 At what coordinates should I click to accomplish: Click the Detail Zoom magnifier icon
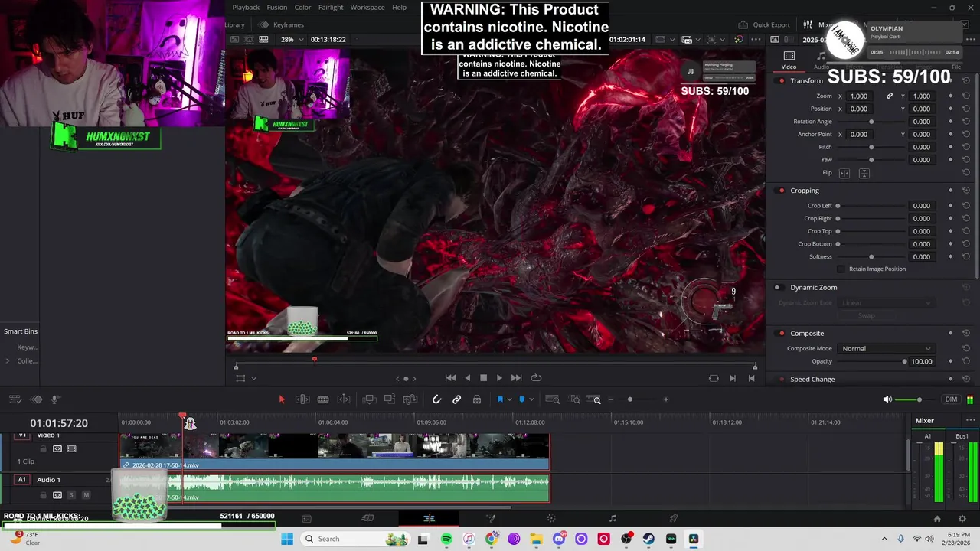click(x=575, y=399)
